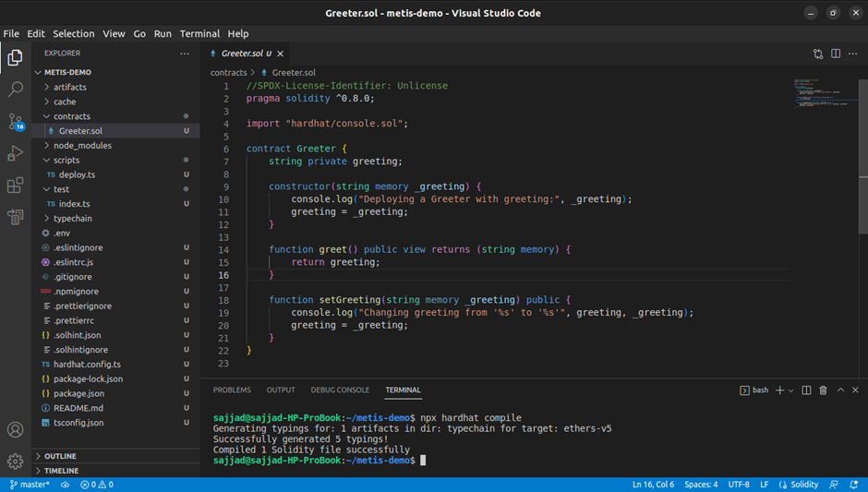
Task: Kill the terminal with trash icon
Action: pos(823,390)
